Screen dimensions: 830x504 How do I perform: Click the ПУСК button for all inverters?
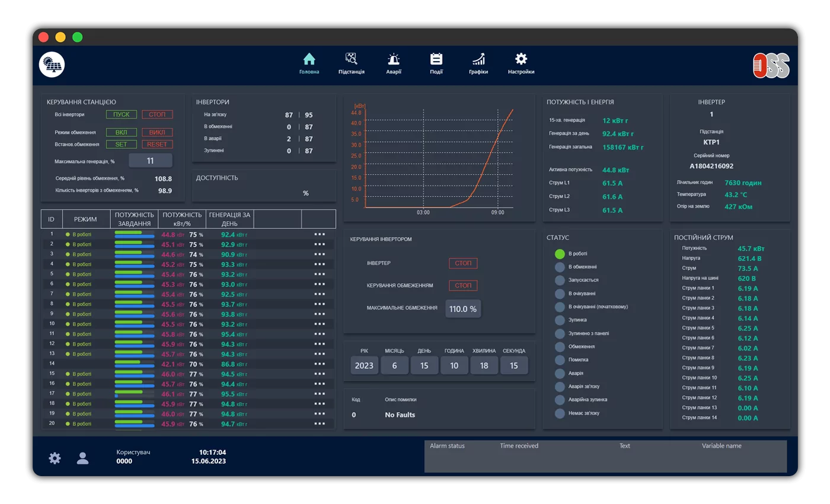[x=122, y=114]
